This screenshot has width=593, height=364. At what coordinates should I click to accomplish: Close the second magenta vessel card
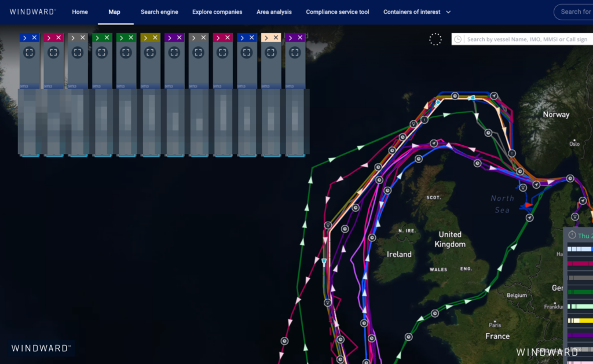pos(228,38)
